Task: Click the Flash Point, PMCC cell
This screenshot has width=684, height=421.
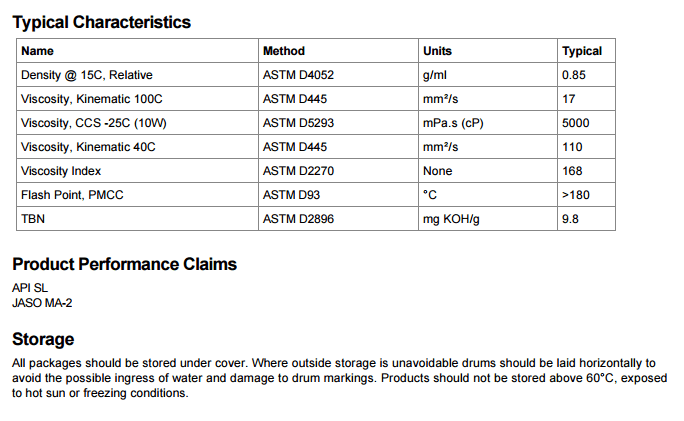Action: click(72, 195)
